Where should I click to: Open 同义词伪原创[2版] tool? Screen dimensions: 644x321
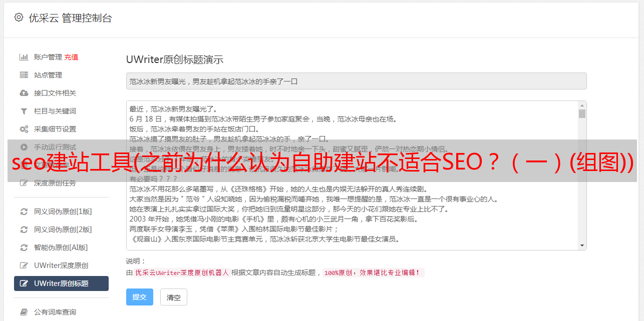tap(63, 229)
